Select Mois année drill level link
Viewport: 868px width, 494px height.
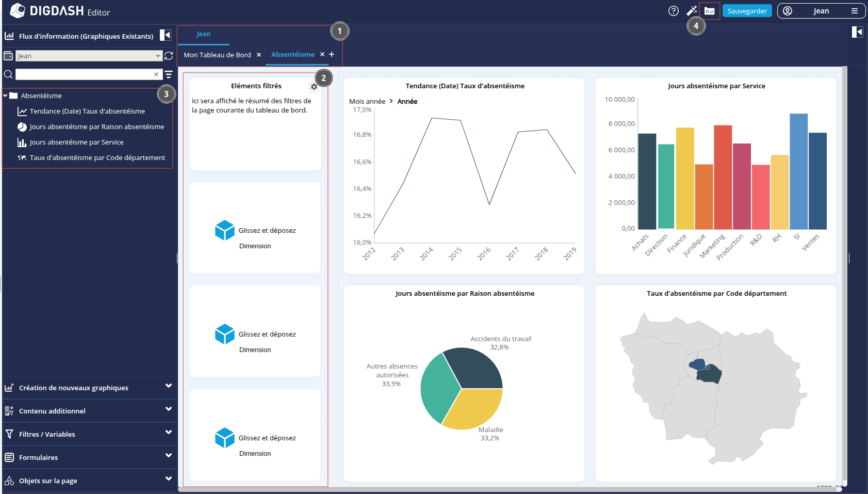367,101
